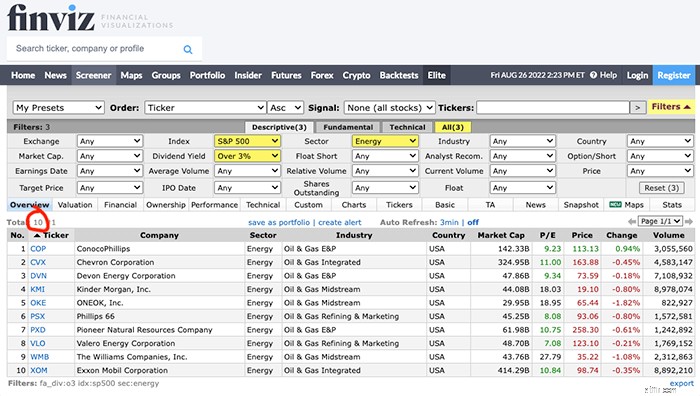Select the Performance view tab

pyautogui.click(x=214, y=205)
